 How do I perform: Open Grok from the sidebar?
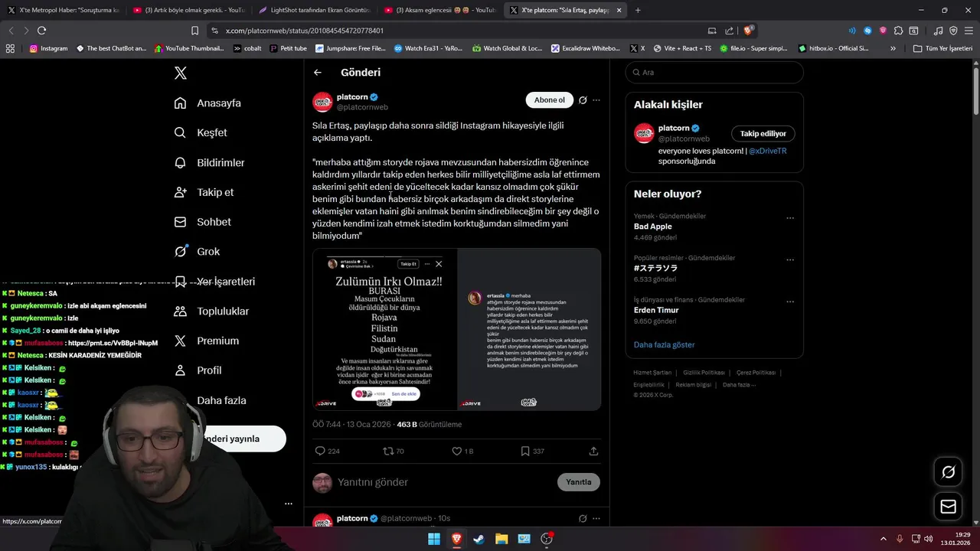pos(197,251)
